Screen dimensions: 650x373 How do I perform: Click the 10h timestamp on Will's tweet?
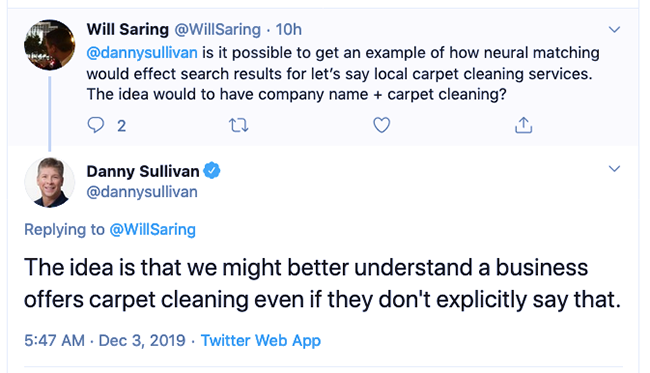coord(289,29)
